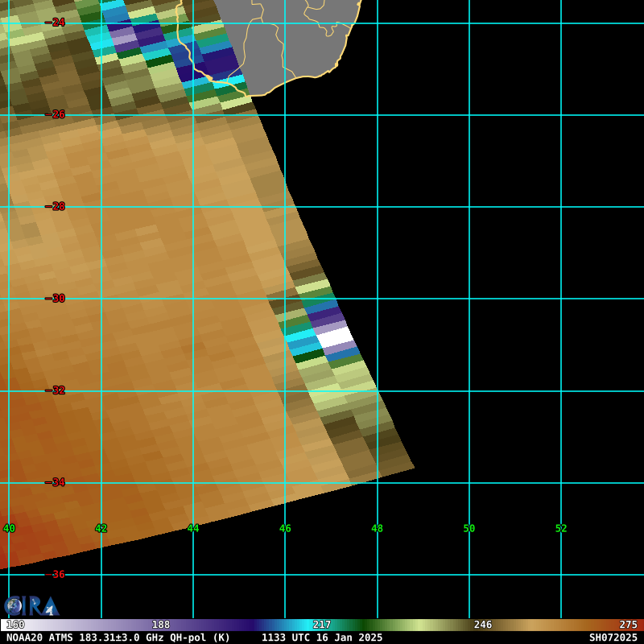Click the CIRA logo in the corner
Screen dimensions: 644x644
click(x=31, y=605)
